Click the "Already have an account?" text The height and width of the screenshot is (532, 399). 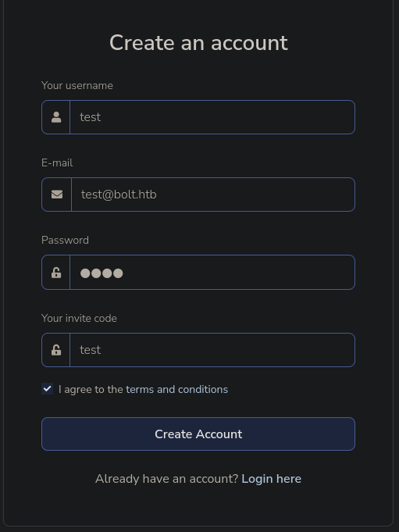(x=167, y=479)
